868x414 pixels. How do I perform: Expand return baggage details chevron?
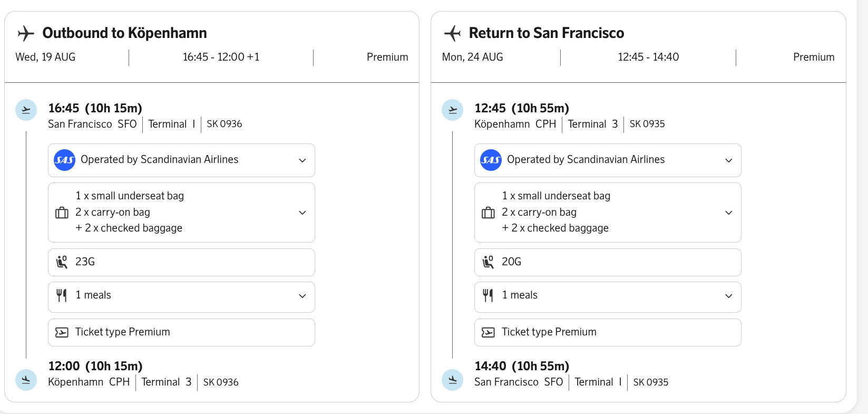coord(729,213)
